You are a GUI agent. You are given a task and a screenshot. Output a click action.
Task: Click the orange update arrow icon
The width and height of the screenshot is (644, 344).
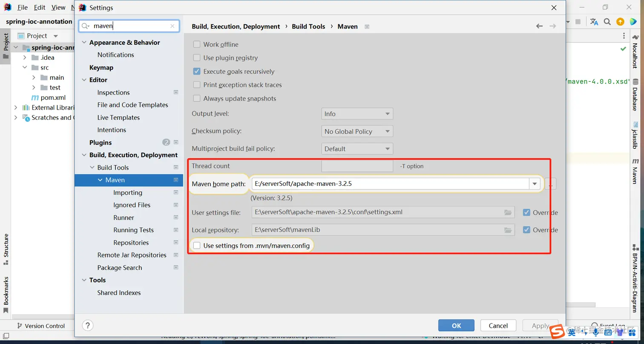click(620, 22)
